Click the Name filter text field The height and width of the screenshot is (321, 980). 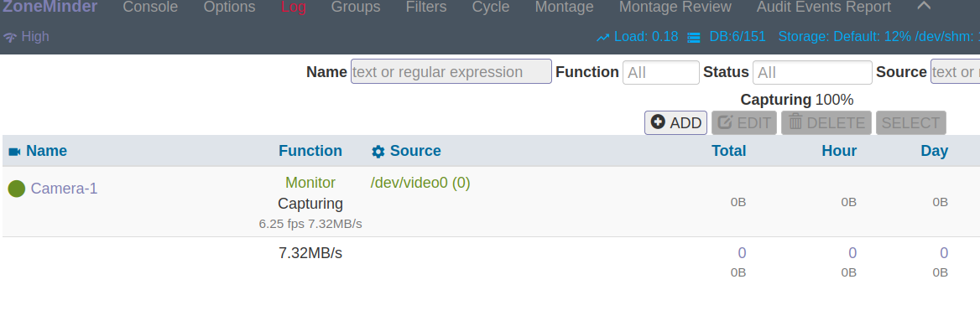tap(451, 72)
